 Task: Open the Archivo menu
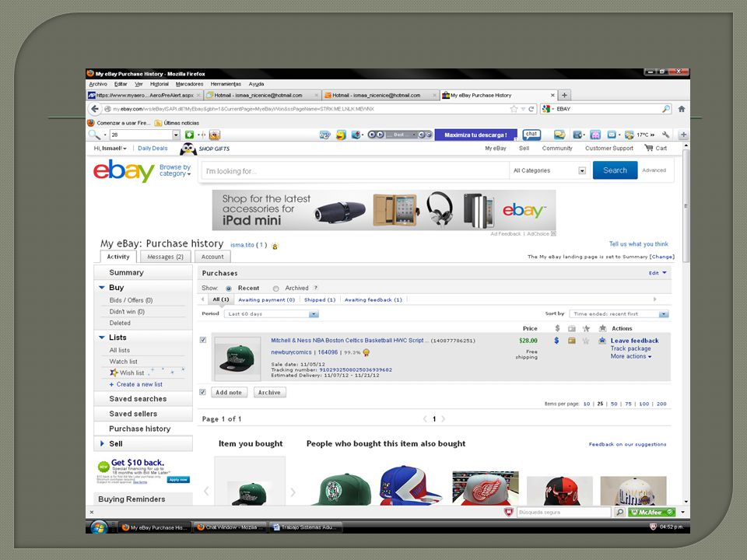[x=98, y=84]
